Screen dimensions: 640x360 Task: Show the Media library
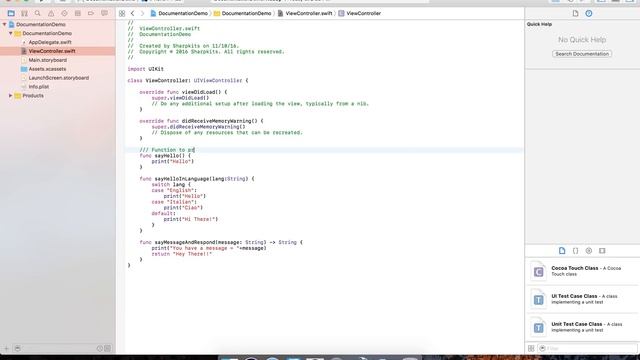tap(602, 251)
